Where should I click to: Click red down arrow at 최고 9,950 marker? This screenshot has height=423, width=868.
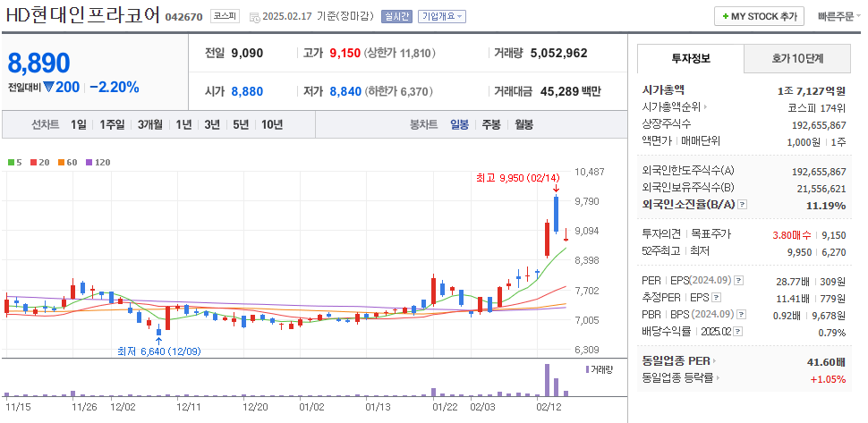pyautogui.click(x=555, y=189)
